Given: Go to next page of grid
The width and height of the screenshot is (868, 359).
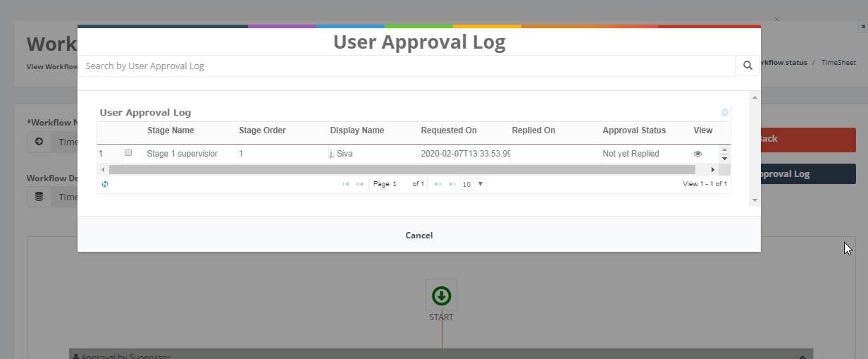Looking at the screenshot, I should click(438, 184).
